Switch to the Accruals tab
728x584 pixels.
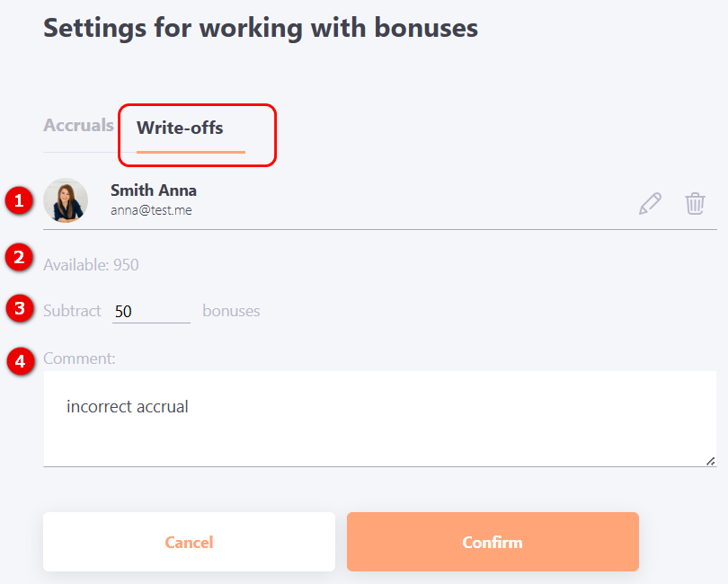pos(78,126)
